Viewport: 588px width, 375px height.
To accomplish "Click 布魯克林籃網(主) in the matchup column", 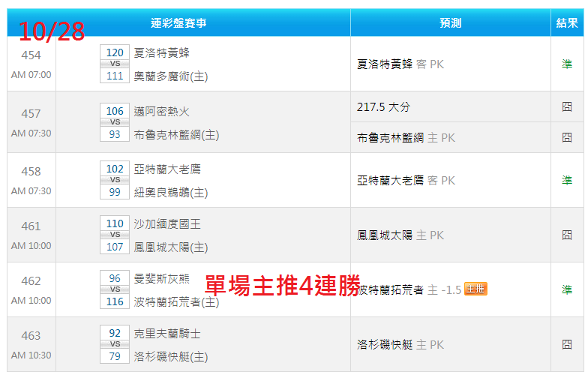I will (176, 135).
